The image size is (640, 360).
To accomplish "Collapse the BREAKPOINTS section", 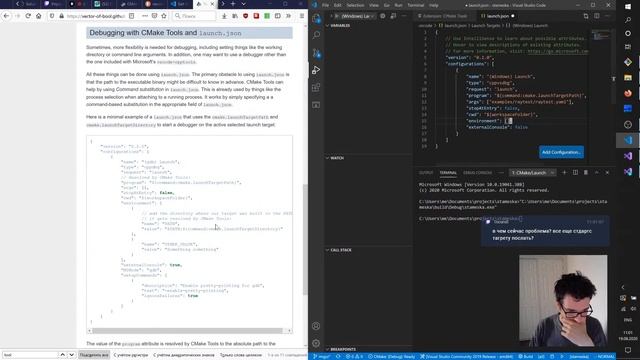I will [x=343, y=349].
